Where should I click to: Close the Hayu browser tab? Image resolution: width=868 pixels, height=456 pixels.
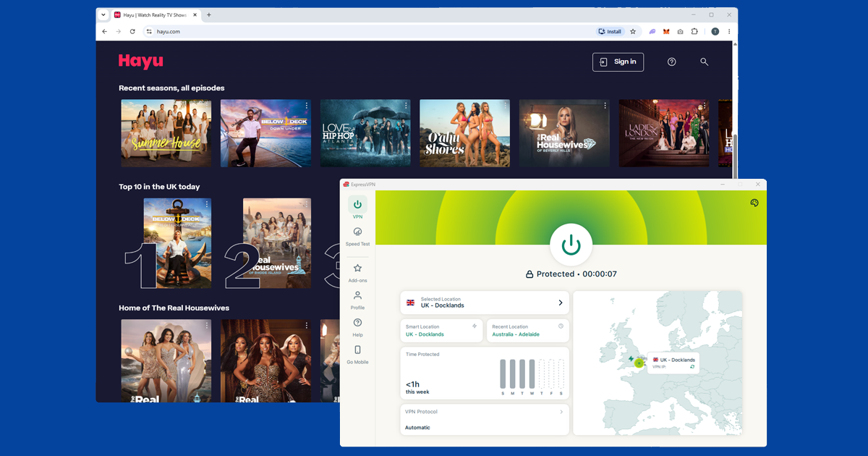[x=195, y=14]
